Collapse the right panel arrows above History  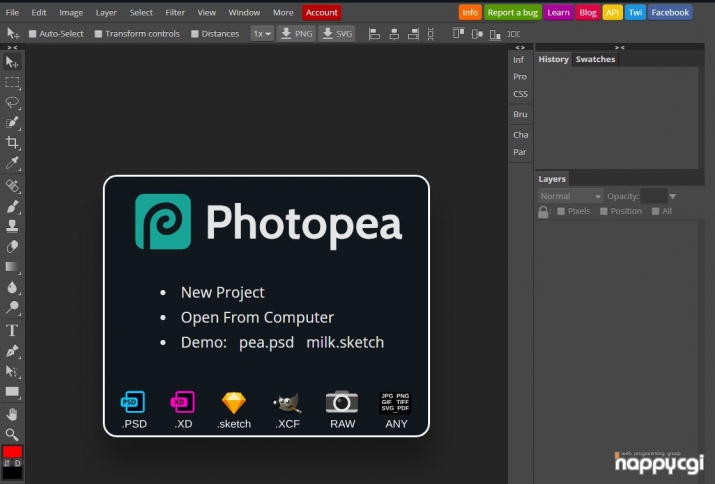click(x=619, y=47)
